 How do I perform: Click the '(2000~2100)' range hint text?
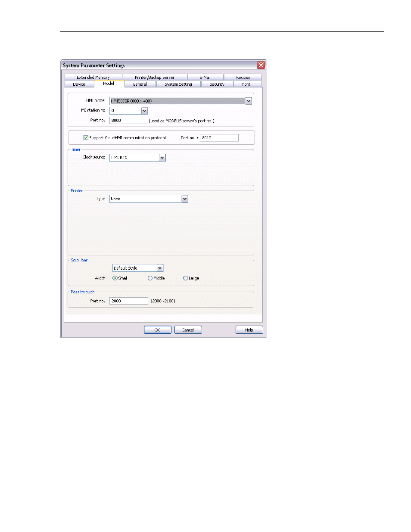[x=163, y=301]
